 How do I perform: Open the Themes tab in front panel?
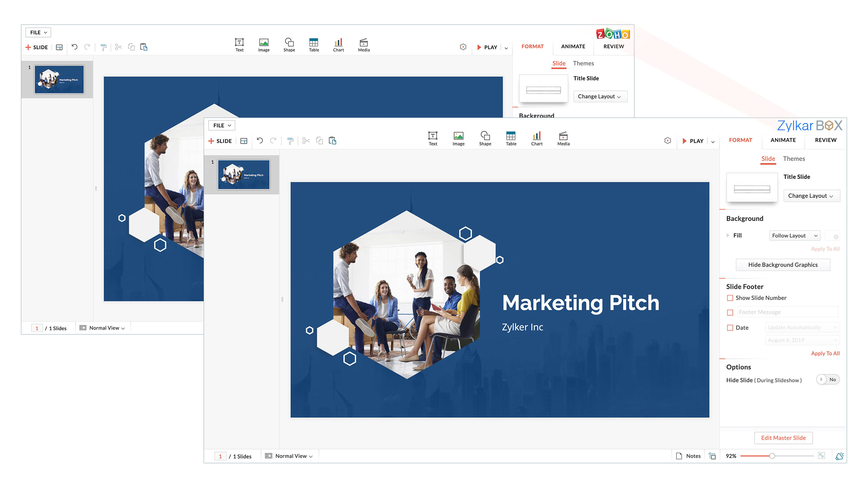coord(794,159)
